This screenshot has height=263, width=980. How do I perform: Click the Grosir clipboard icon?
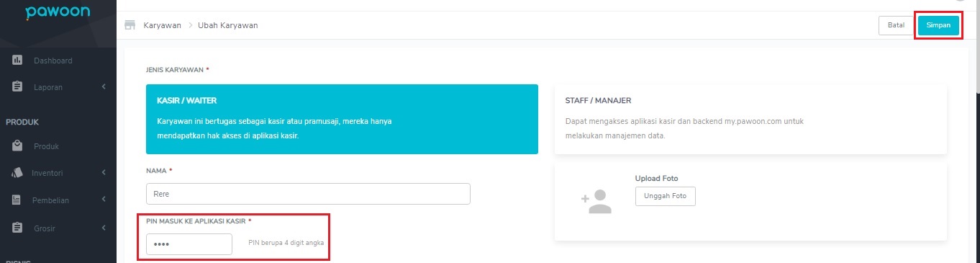click(18, 228)
